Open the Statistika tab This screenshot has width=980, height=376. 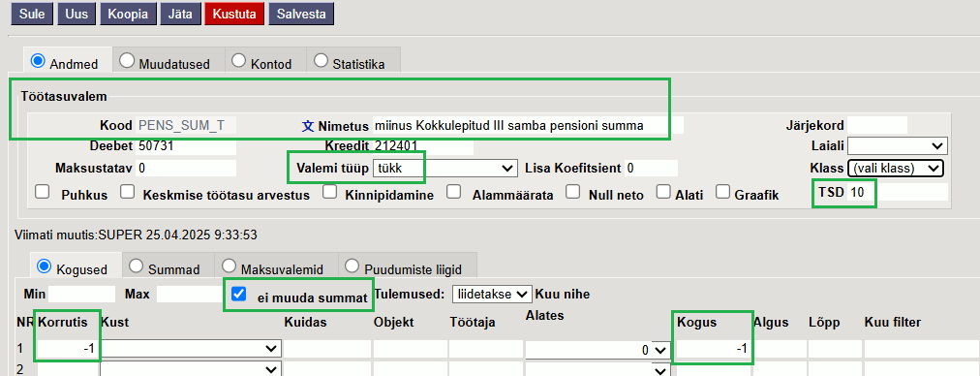pyautogui.click(x=350, y=62)
